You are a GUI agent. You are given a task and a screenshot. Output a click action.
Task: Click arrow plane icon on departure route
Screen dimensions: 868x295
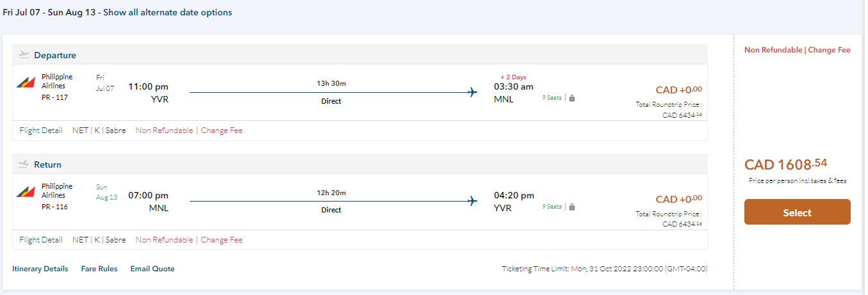coord(473,92)
